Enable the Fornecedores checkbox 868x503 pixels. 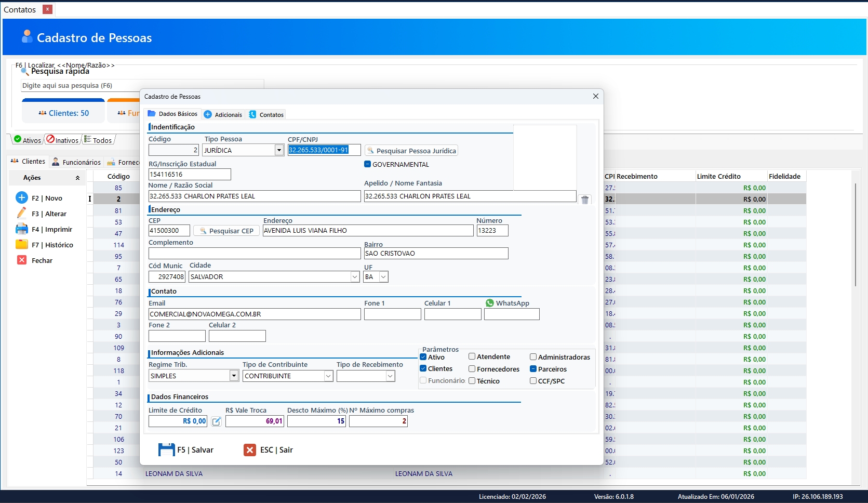pyautogui.click(x=472, y=369)
